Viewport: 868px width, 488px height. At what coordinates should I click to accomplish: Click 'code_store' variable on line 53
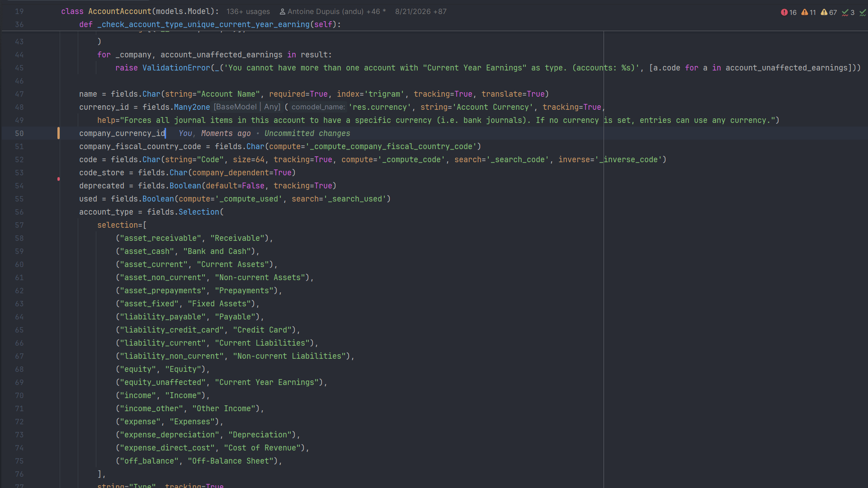[102, 173]
